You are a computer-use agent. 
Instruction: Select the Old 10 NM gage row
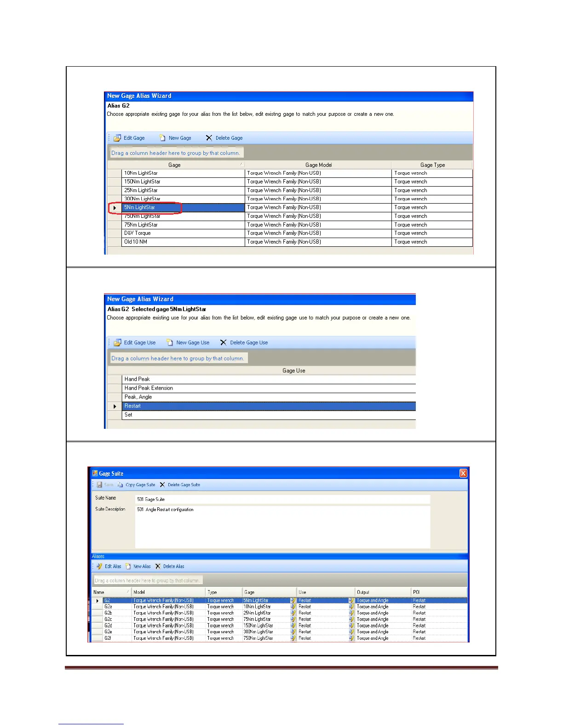tap(183, 242)
